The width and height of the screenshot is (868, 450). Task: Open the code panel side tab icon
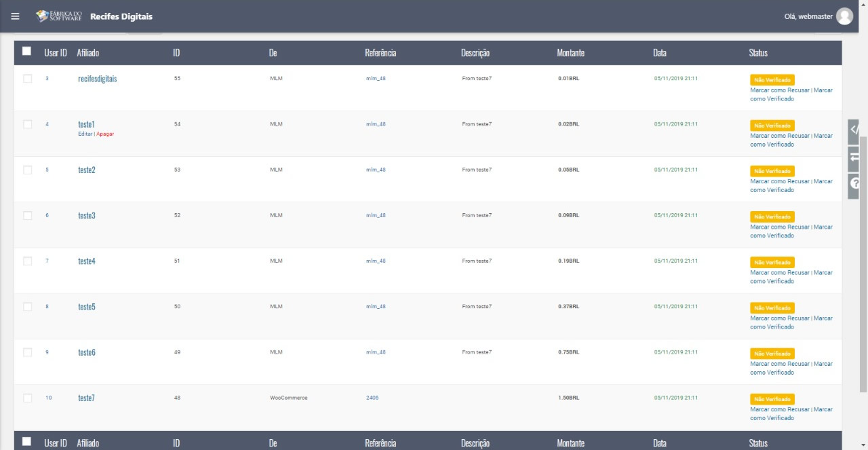(854, 129)
